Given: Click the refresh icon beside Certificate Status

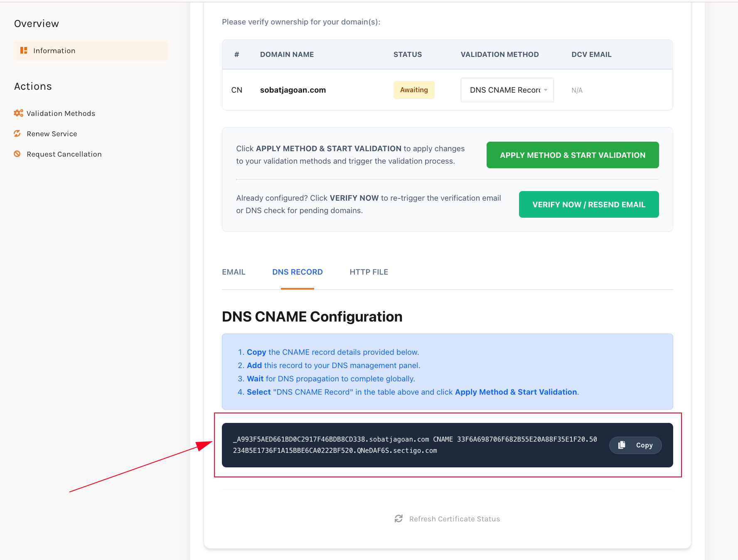Looking at the screenshot, I should tap(399, 518).
